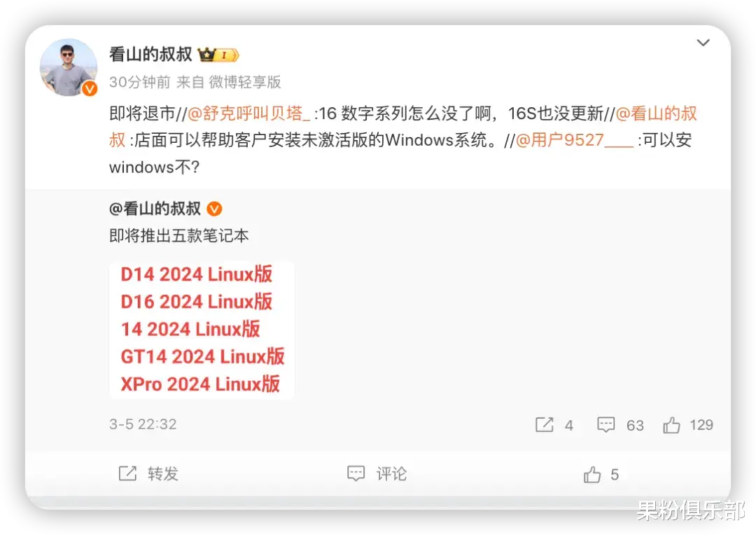Image resolution: width=756 pixels, height=535 pixels.
Task: Tap the 评论 comment bubble icon
Action: point(356,474)
